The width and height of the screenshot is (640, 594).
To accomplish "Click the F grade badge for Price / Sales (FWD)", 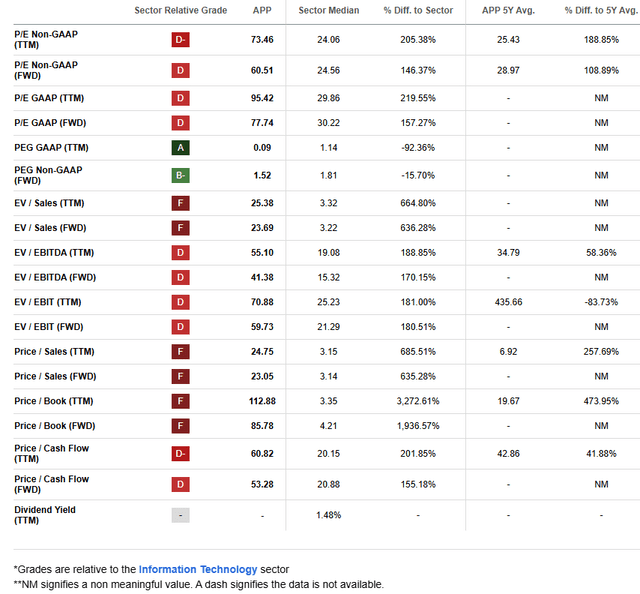I will (180, 376).
